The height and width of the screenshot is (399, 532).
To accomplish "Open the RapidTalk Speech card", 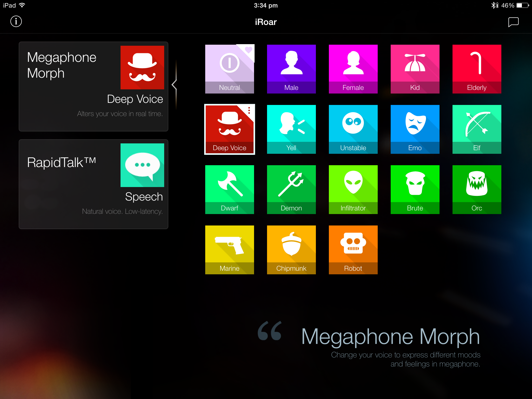I will [94, 184].
